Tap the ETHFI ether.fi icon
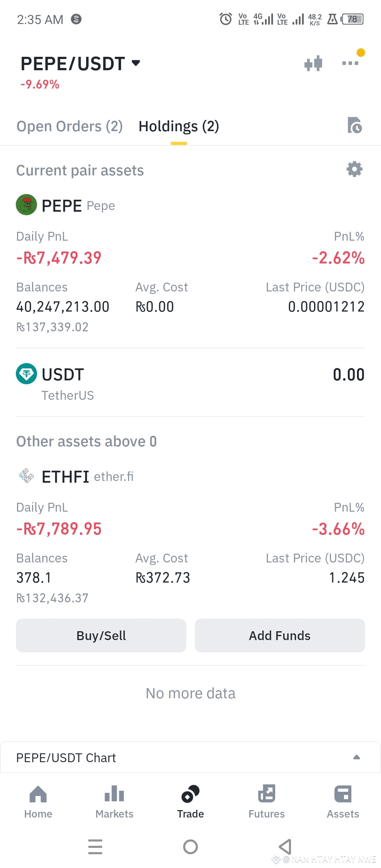Image resolution: width=381 pixels, height=868 pixels. pos(26,476)
